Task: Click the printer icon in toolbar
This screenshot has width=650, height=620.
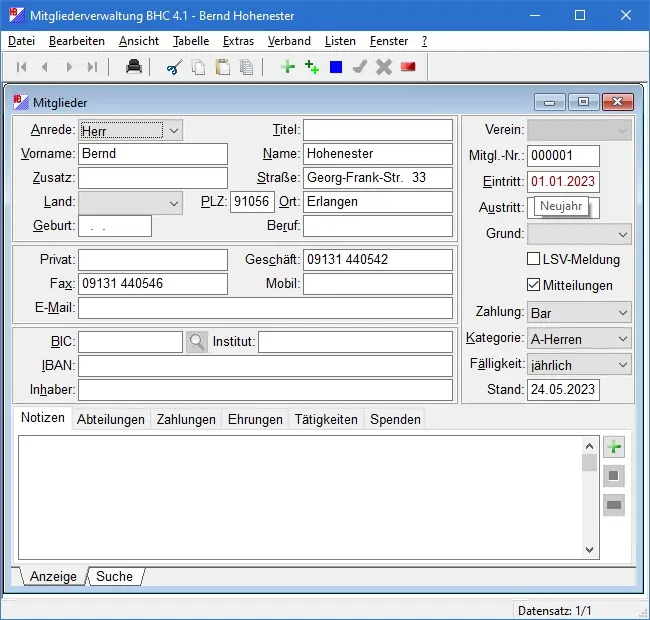Action: click(x=133, y=67)
